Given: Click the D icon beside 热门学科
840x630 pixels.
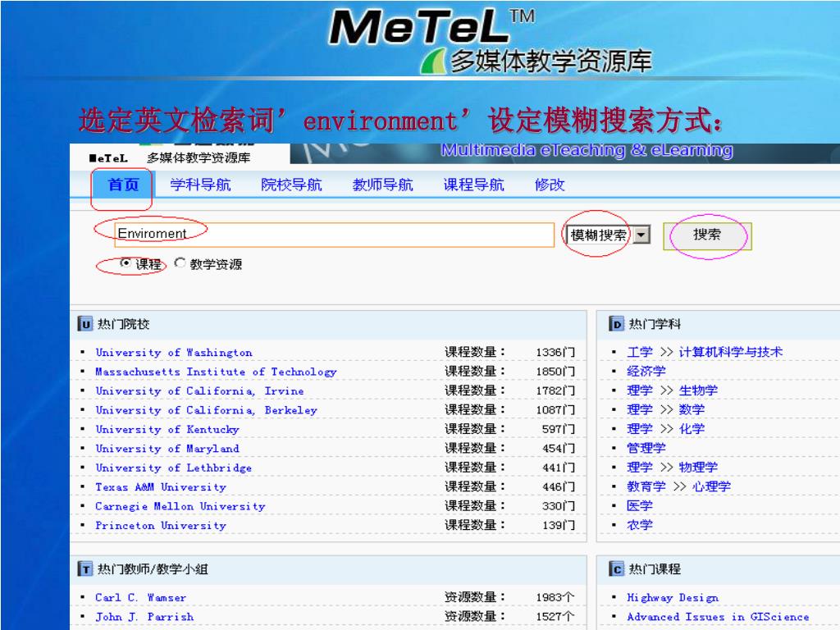Looking at the screenshot, I should 616,324.
